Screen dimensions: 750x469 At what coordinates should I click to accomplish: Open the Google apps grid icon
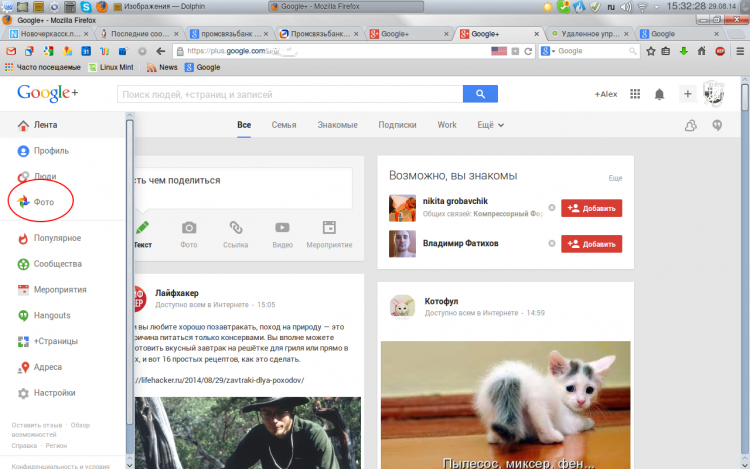click(x=635, y=94)
